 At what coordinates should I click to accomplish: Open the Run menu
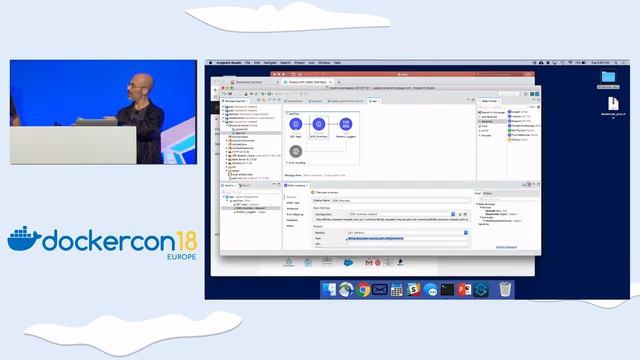(311, 63)
